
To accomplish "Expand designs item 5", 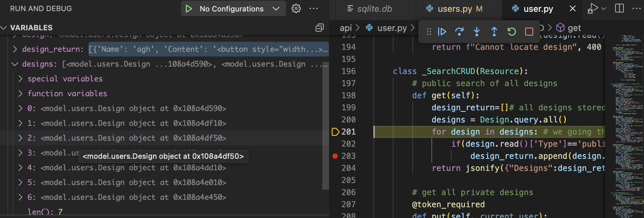I will pyautogui.click(x=20, y=182).
